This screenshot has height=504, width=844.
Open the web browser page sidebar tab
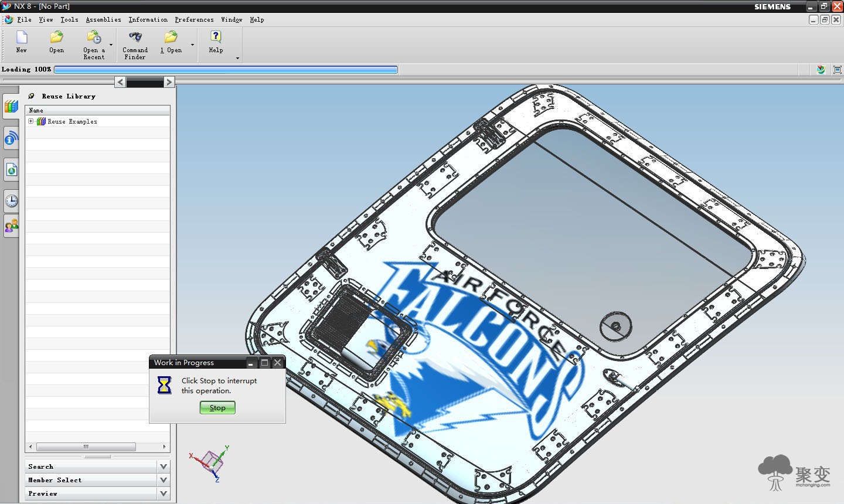click(x=11, y=170)
